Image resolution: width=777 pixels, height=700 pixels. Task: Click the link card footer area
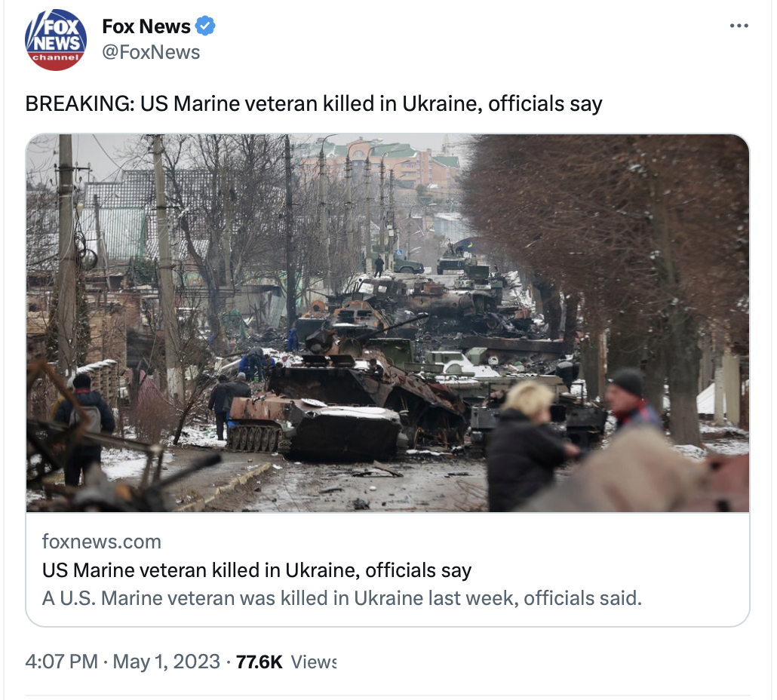388,570
